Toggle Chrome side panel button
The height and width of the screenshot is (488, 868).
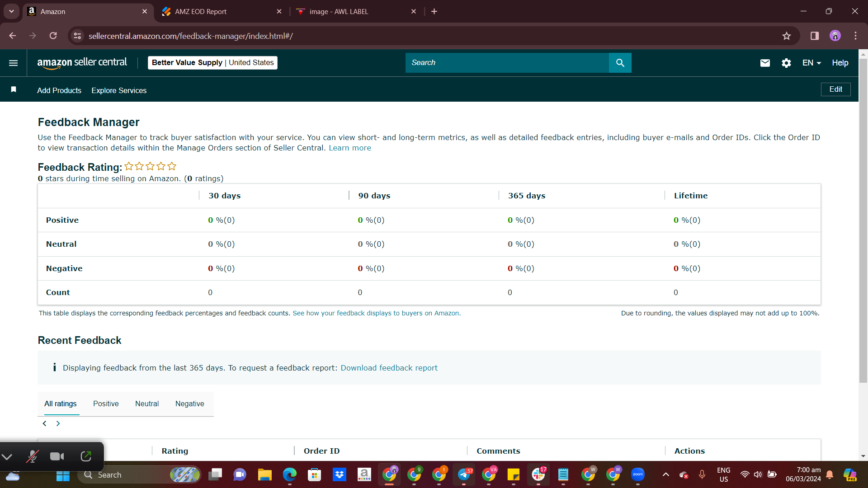point(815,36)
